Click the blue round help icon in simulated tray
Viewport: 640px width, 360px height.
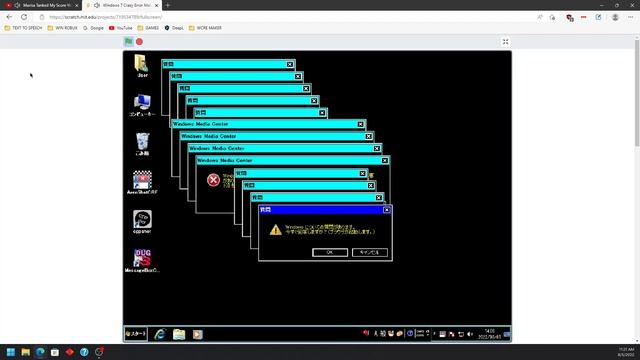(410, 333)
